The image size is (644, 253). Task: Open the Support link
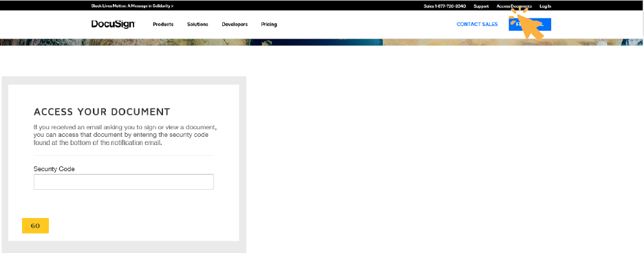481,6
